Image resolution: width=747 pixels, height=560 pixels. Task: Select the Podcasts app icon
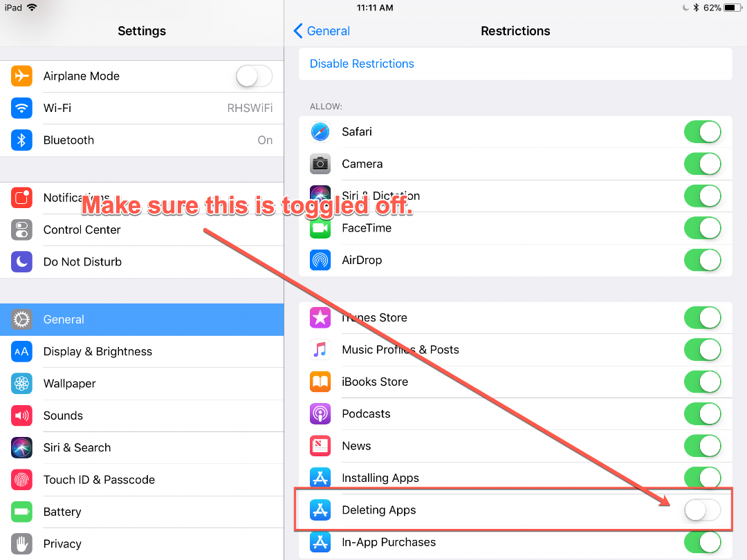pos(320,414)
